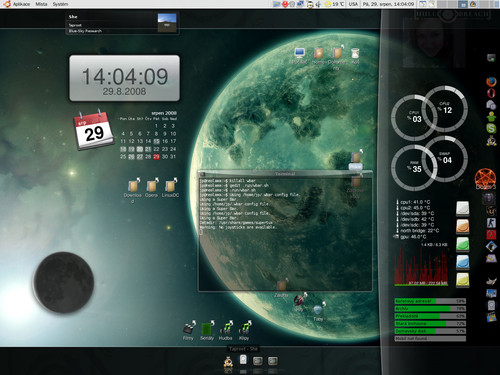This screenshot has width=500, height=375.
Task: Open the Seriály shortcut icon
Action: click(207, 330)
